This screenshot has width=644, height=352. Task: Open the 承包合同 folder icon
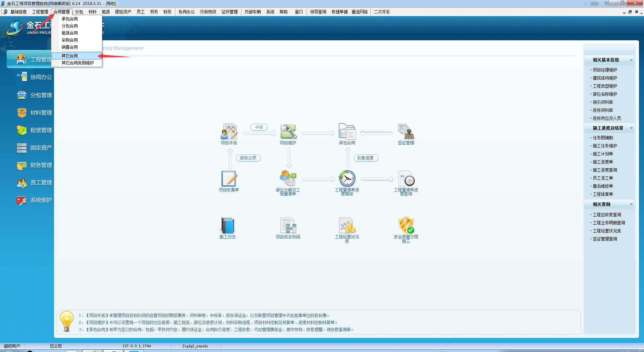coord(347,132)
